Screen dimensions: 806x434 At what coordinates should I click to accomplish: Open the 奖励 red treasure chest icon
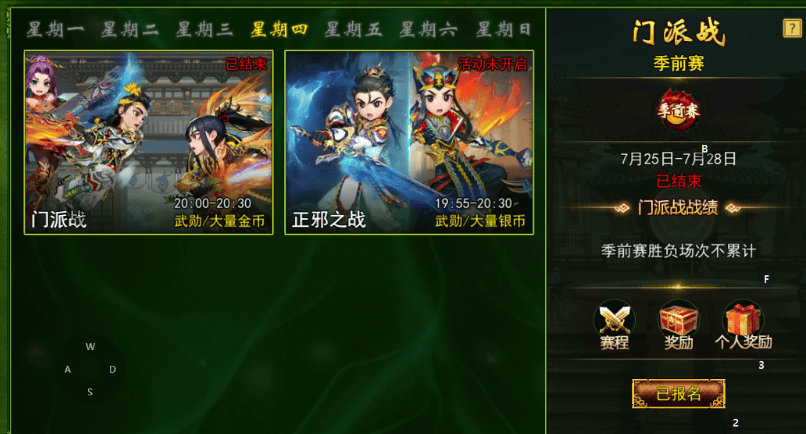click(679, 323)
